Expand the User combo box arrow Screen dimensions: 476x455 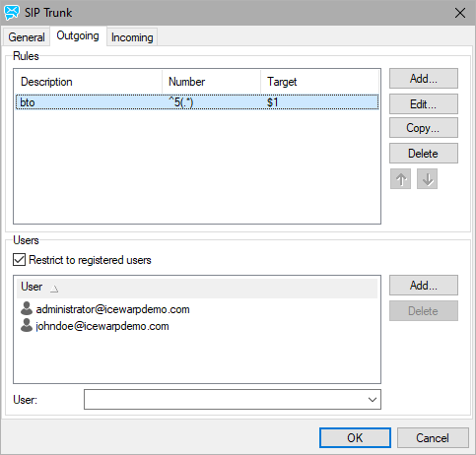point(373,400)
